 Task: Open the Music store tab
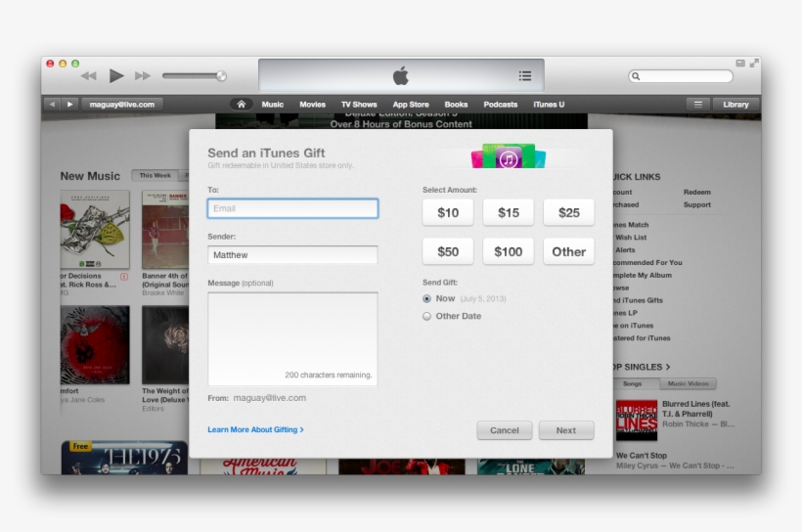tap(273, 105)
